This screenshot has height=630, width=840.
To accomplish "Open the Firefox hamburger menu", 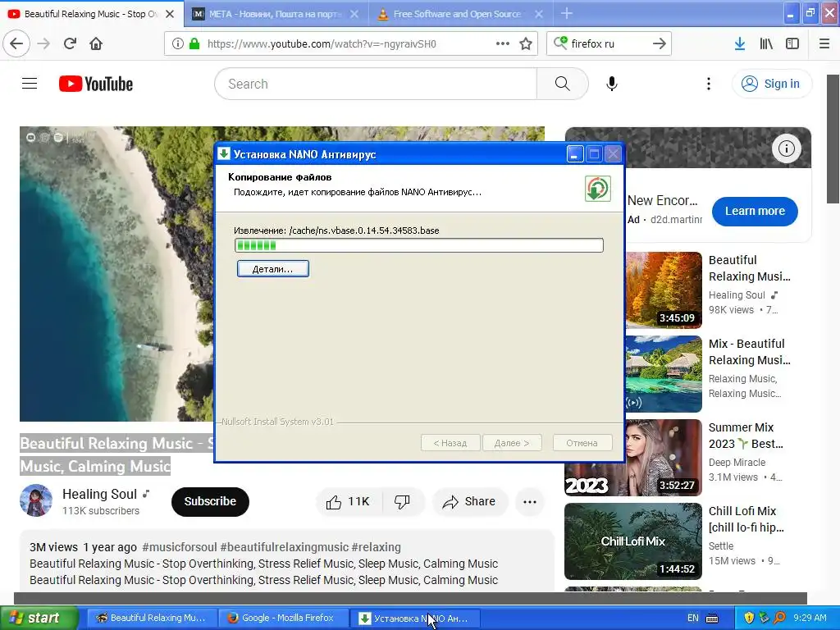I will pos(824,43).
